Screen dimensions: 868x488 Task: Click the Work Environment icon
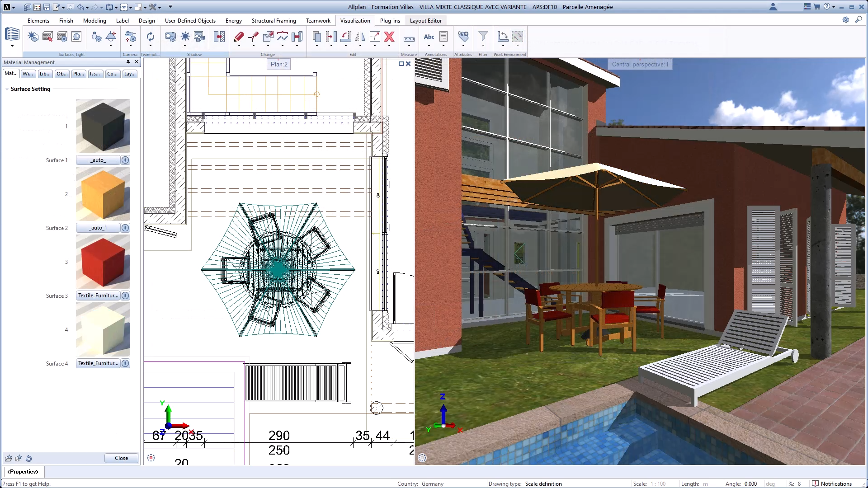tap(502, 36)
